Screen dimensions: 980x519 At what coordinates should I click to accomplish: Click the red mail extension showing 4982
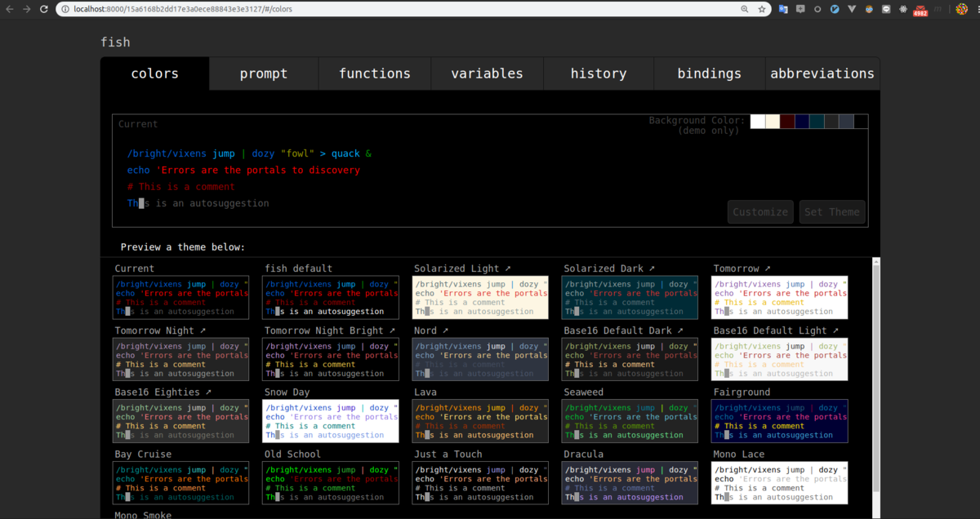920,10
